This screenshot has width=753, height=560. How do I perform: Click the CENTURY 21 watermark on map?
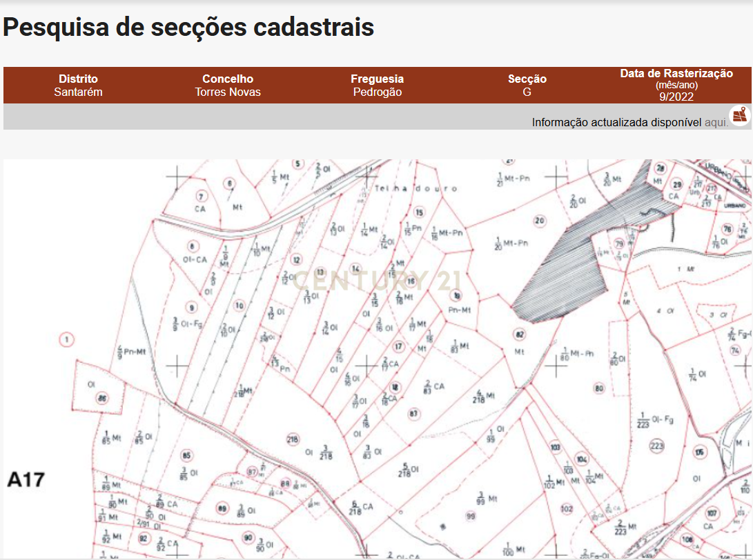pos(371,281)
